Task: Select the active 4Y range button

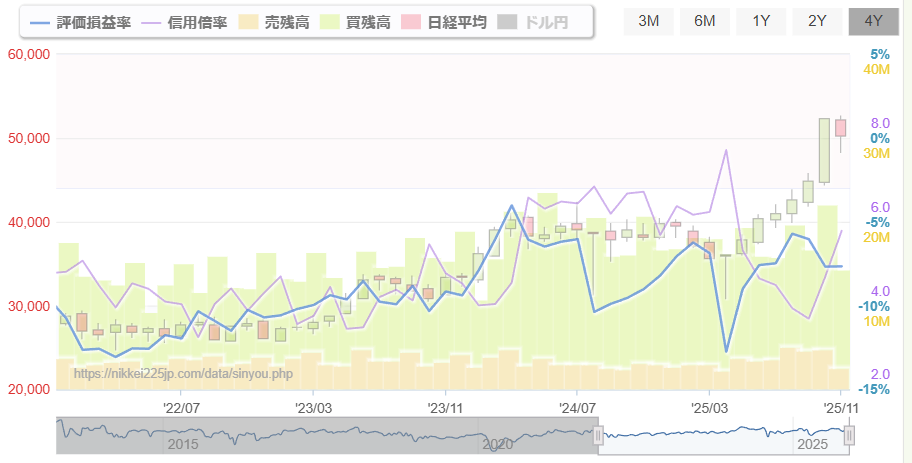Action: pyautogui.click(x=873, y=21)
